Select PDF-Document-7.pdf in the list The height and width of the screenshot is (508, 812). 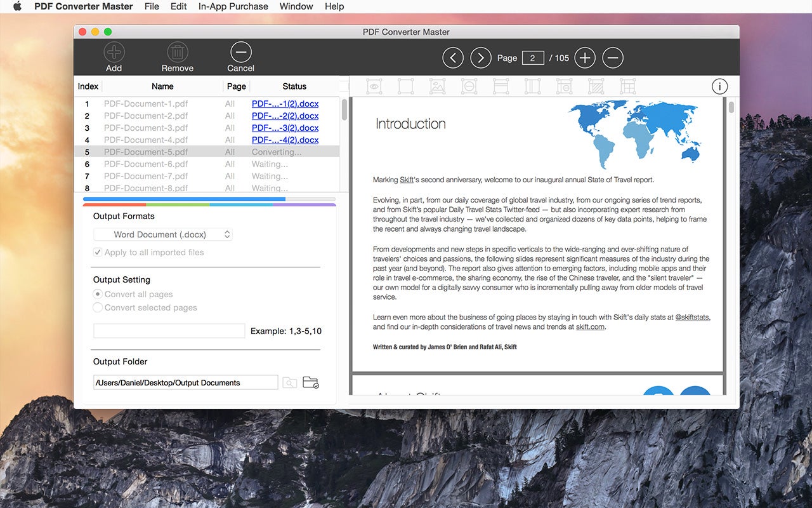tap(146, 176)
